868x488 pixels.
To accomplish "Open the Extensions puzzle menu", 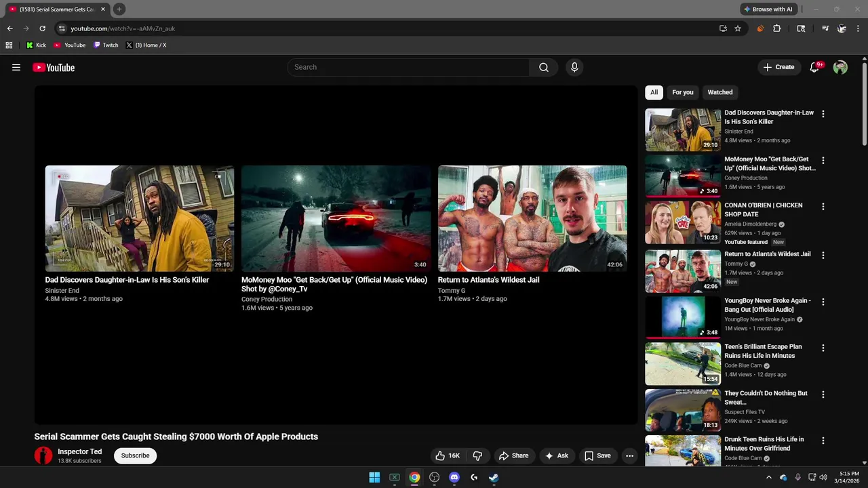I will (776, 28).
